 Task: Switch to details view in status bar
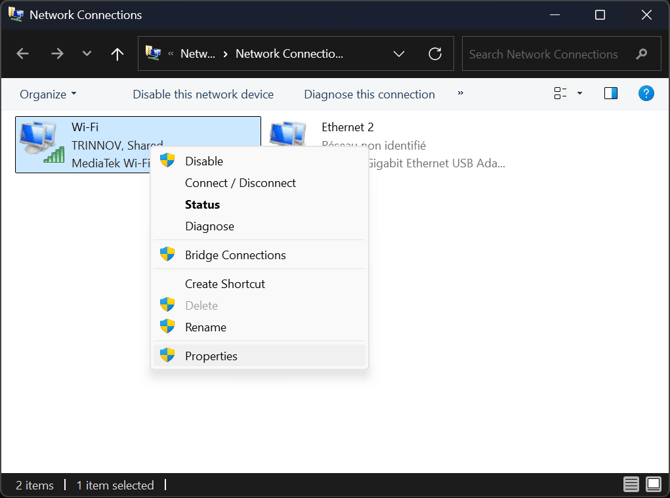pos(631,485)
